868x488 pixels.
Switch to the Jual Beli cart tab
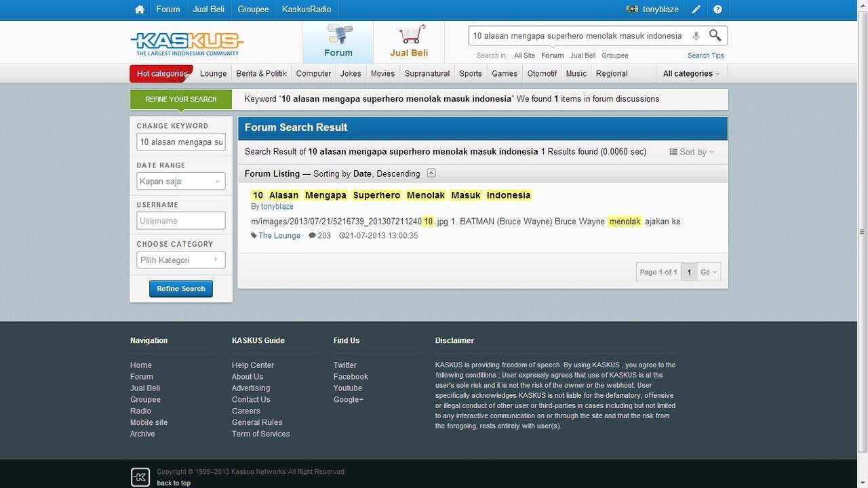point(409,42)
